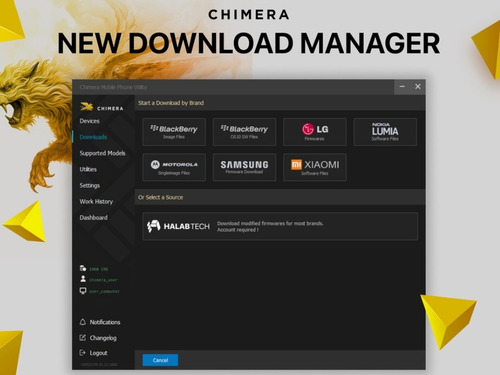500x375 pixels.
Task: Click 'Or Select a Source' heading
Action: (x=161, y=197)
